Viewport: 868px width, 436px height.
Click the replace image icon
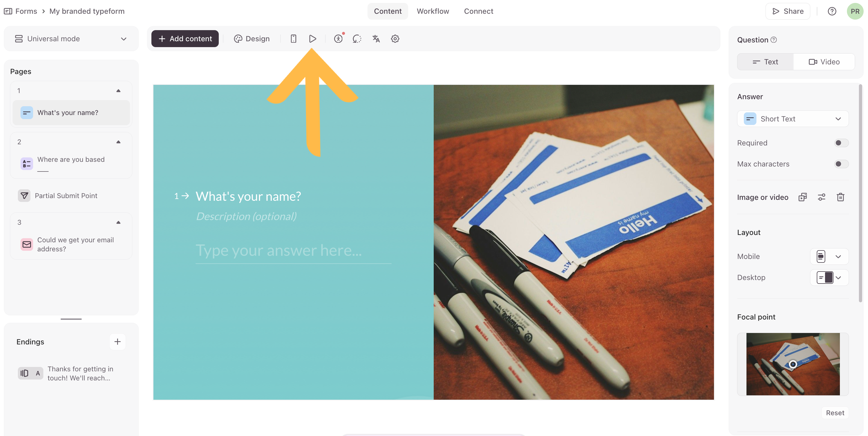pyautogui.click(x=803, y=197)
